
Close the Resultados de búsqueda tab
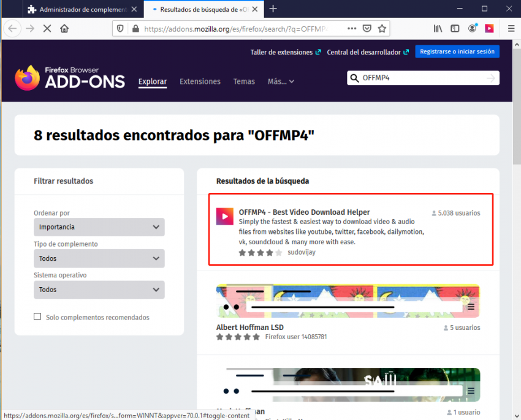255,9
